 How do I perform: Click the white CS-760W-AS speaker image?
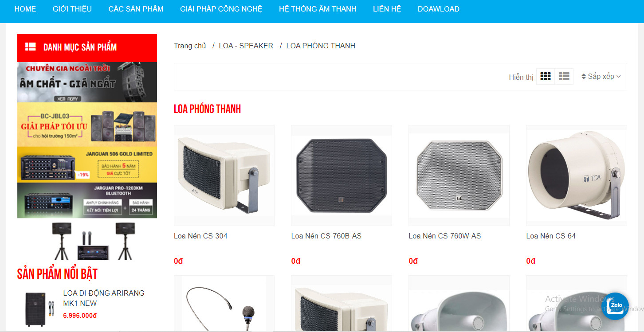coord(459,176)
